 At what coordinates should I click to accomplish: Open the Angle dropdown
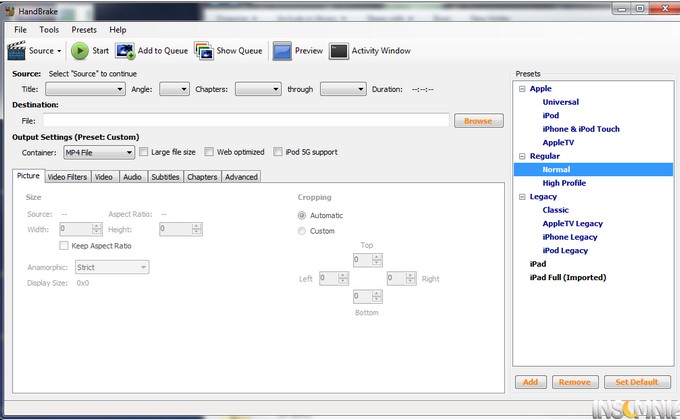coord(174,89)
